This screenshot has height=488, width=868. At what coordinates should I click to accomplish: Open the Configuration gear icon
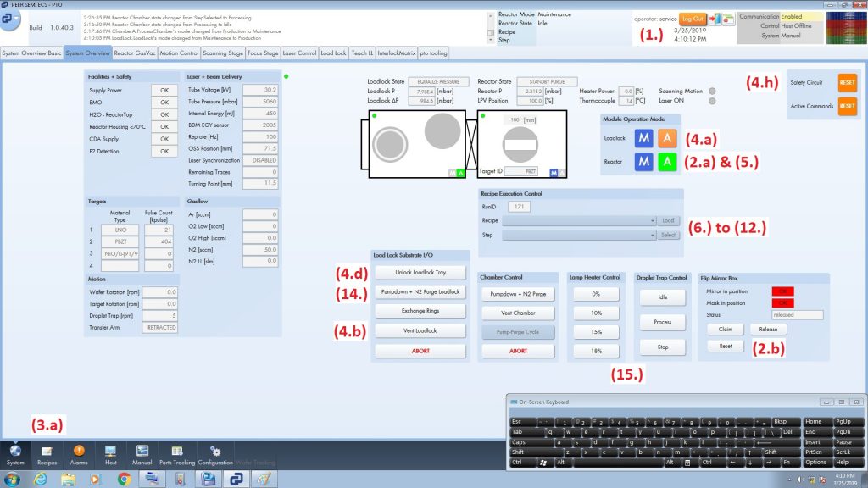click(214, 453)
